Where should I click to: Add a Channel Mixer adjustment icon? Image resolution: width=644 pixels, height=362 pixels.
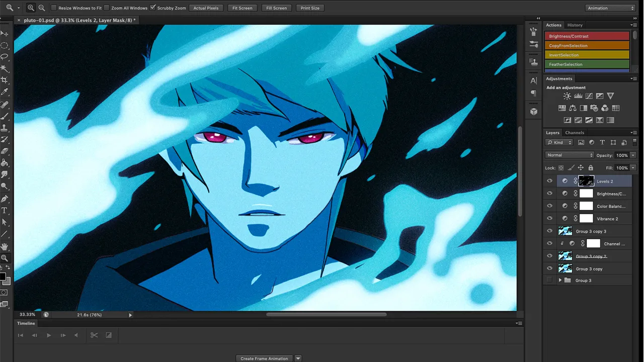click(605, 108)
